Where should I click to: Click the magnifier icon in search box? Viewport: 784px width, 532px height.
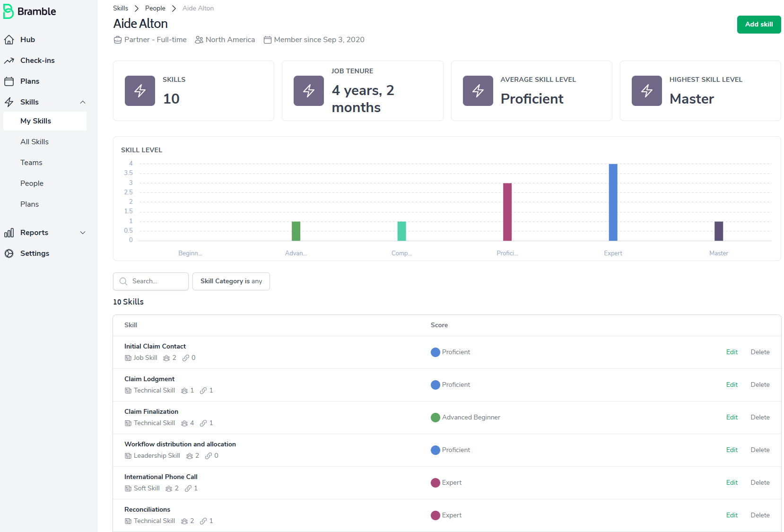(123, 281)
